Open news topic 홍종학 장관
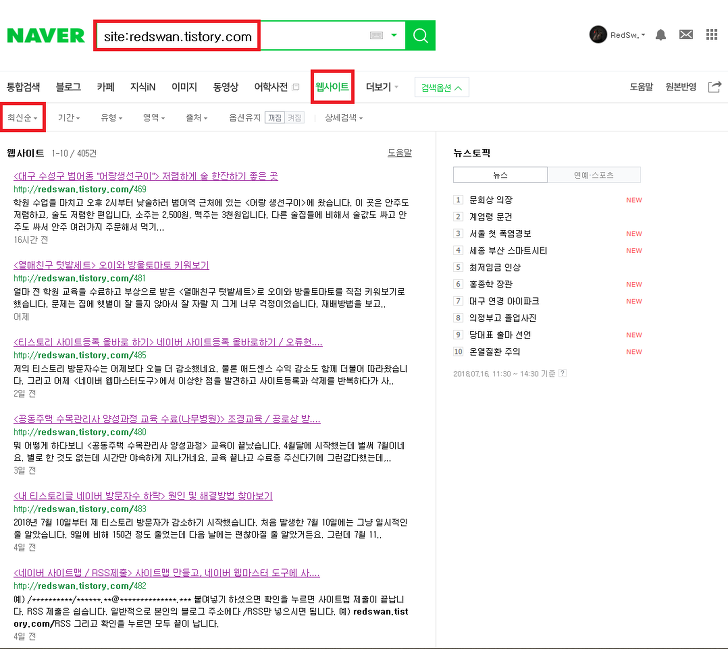This screenshot has height=649, width=728. [x=491, y=284]
